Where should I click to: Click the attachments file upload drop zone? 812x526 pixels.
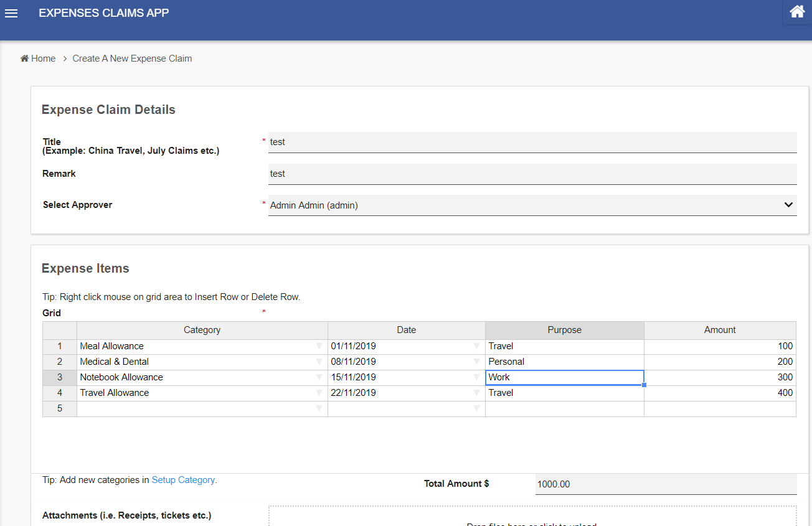pyautogui.click(x=532, y=517)
